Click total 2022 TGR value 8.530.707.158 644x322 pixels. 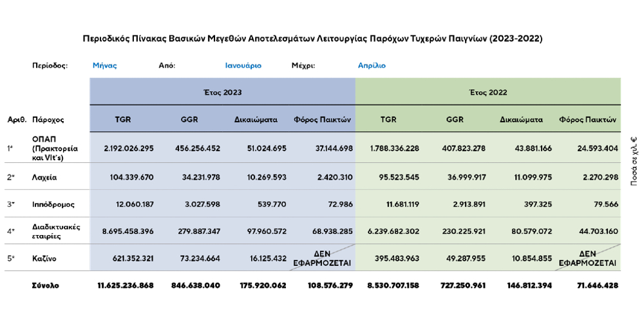pyautogui.click(x=392, y=285)
